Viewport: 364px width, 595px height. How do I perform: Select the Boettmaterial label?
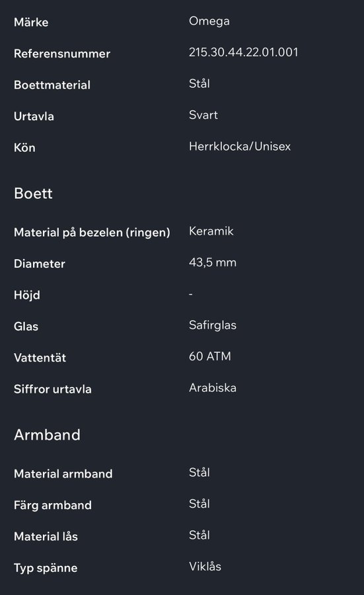click(x=52, y=85)
